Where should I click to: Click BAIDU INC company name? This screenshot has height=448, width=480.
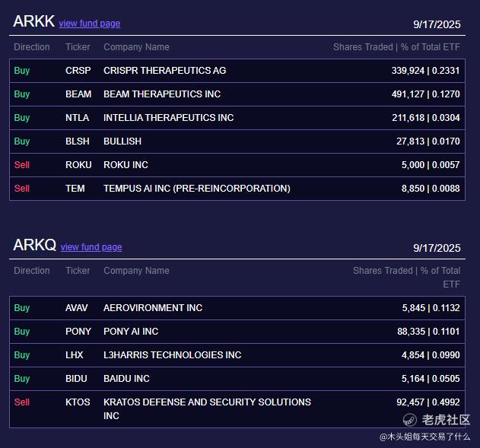pos(126,379)
